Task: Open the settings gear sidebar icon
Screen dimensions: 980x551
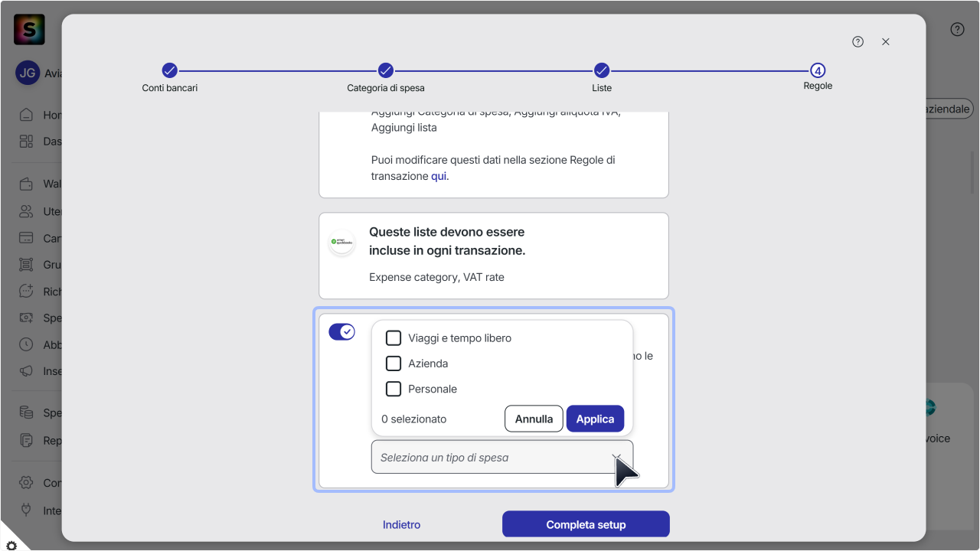Action: (x=27, y=483)
